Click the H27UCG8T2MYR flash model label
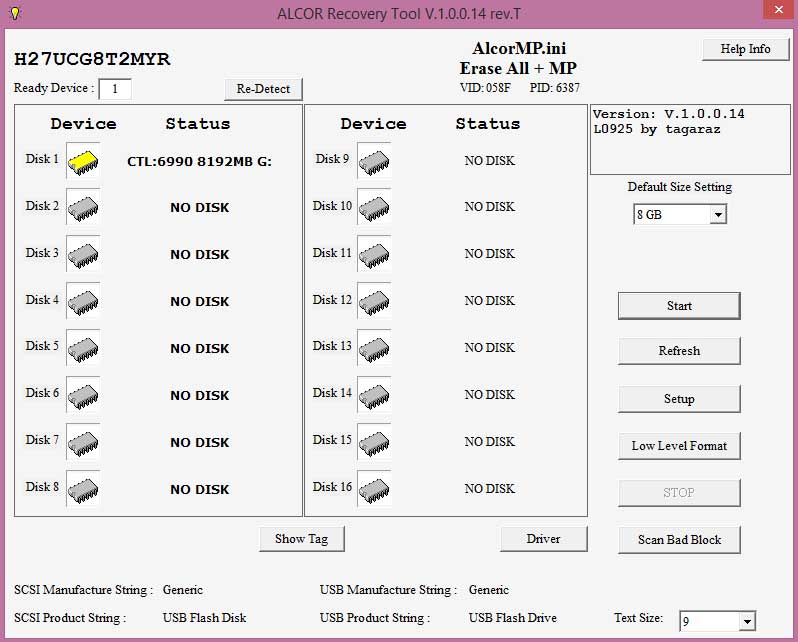The image size is (798, 642). click(92, 59)
